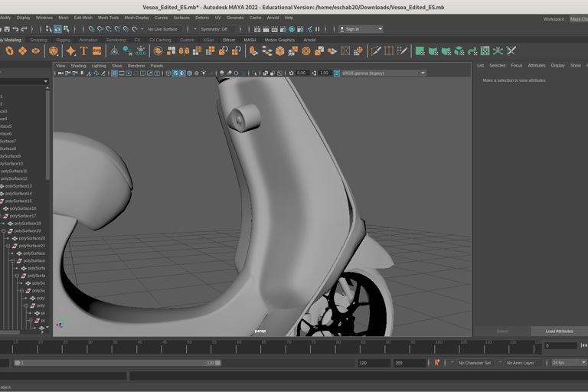The height and width of the screenshot is (392, 588).
Task: Click the polygon Type text tool icon
Action: 84,51
